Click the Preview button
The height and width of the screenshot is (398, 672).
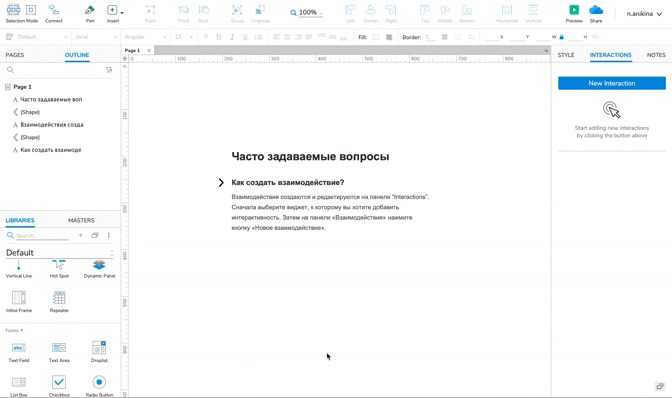(x=574, y=10)
